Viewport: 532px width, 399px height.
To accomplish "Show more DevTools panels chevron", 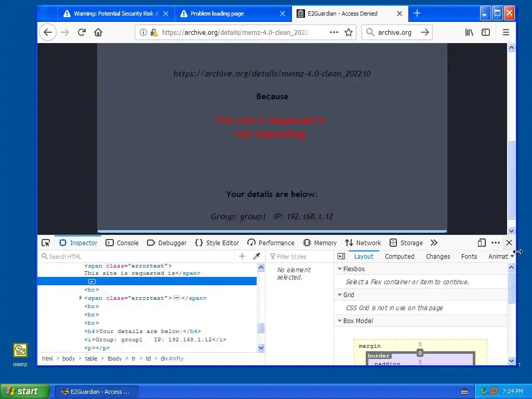I will point(434,243).
